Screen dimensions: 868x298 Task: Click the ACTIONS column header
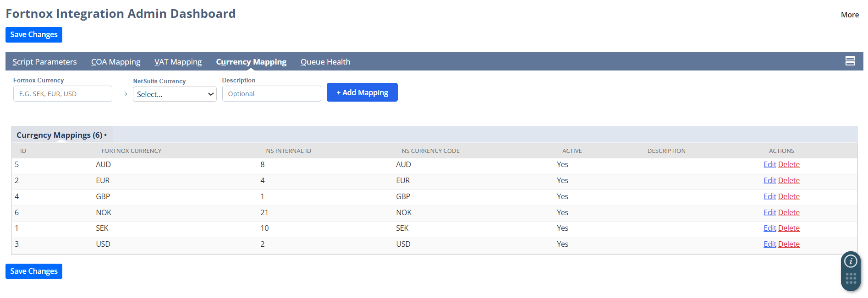781,151
